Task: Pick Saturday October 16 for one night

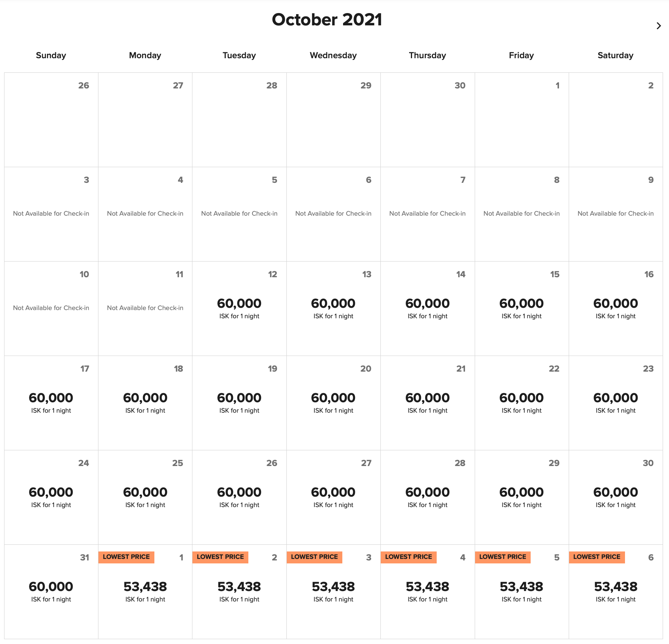Action: tap(615, 310)
